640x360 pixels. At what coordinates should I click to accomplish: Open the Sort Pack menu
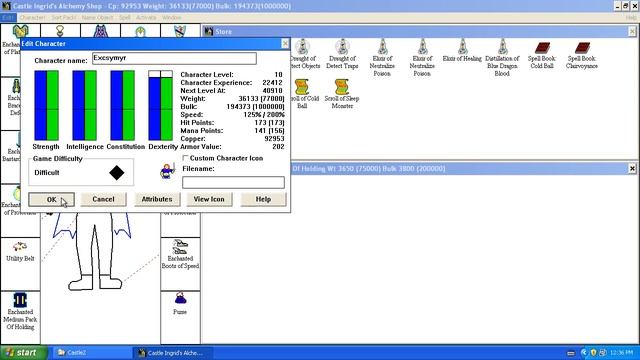pos(64,18)
